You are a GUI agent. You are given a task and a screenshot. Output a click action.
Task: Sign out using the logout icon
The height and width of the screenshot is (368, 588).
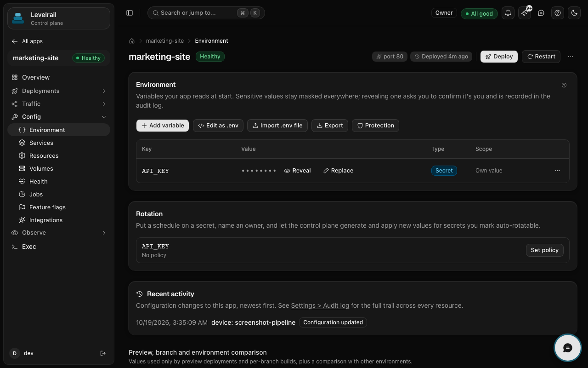click(x=103, y=353)
